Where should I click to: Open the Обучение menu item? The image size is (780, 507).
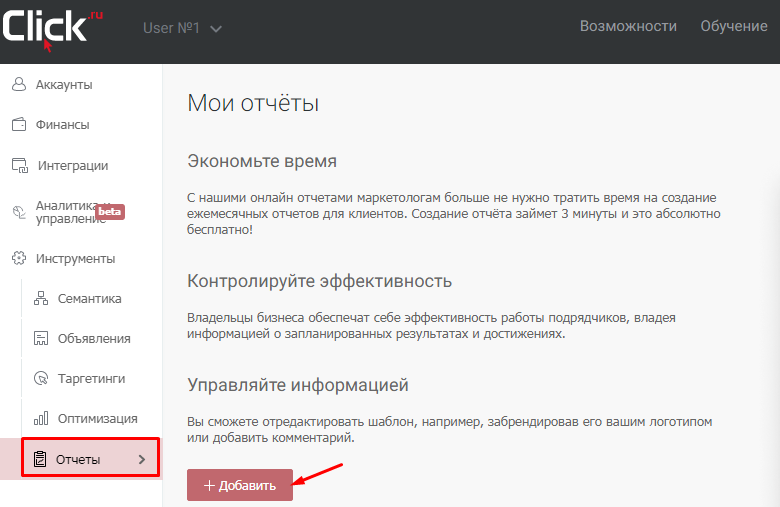point(734,26)
